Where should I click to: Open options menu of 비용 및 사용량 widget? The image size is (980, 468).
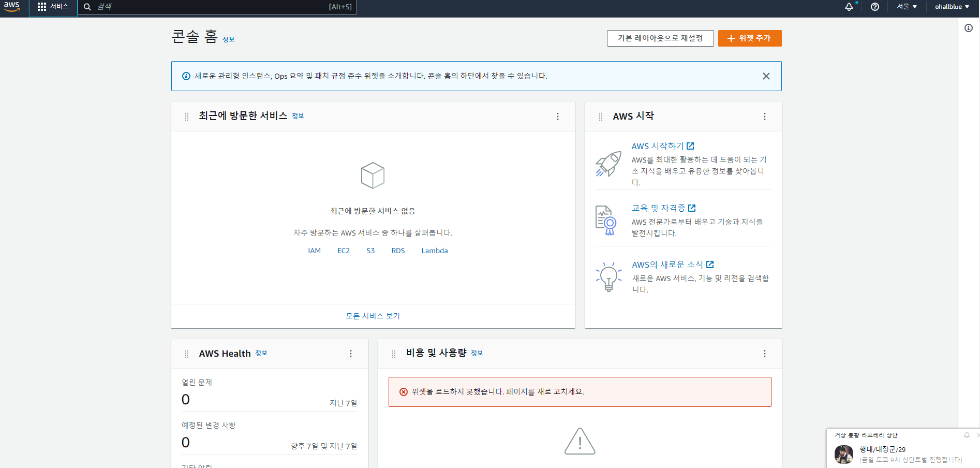pos(765,354)
